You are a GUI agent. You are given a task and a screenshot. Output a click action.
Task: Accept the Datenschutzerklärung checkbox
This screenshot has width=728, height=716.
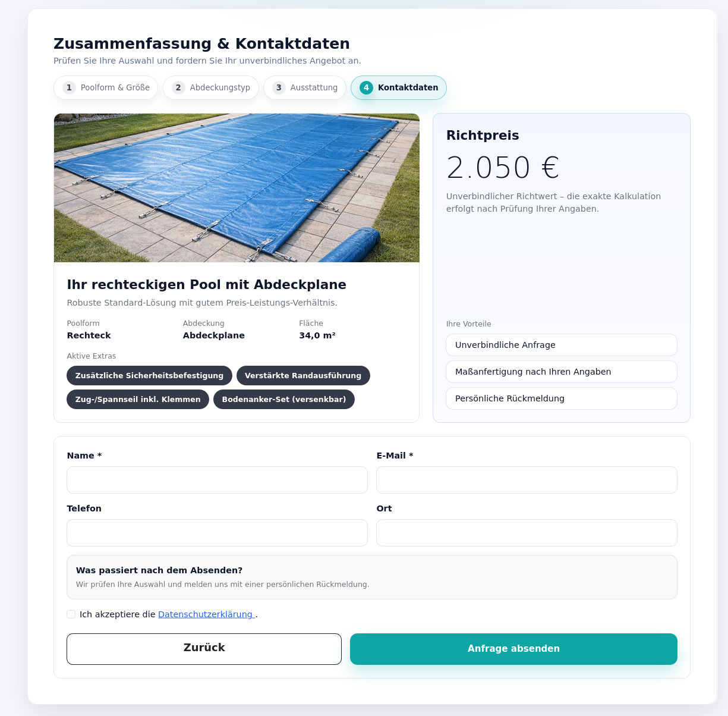(x=71, y=614)
